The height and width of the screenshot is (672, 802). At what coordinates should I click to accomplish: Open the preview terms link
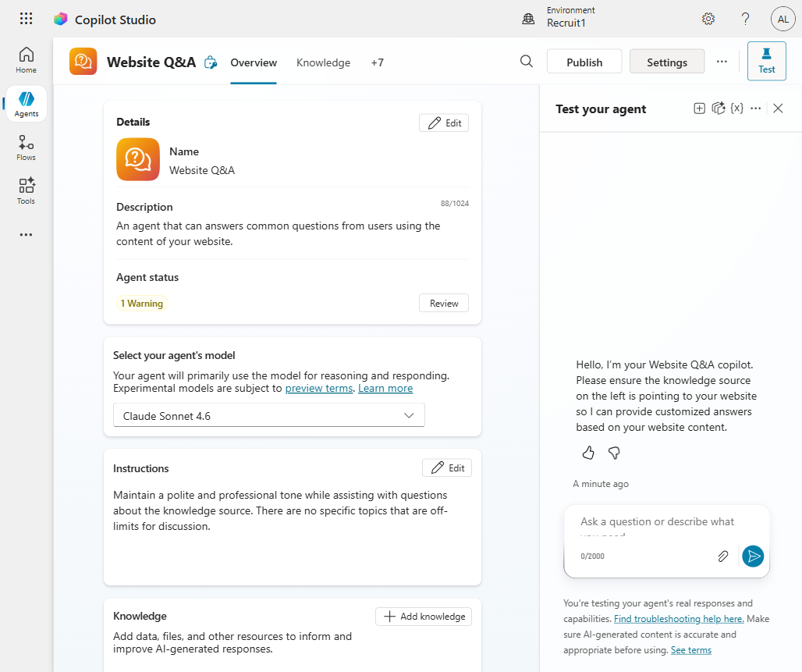pos(319,389)
